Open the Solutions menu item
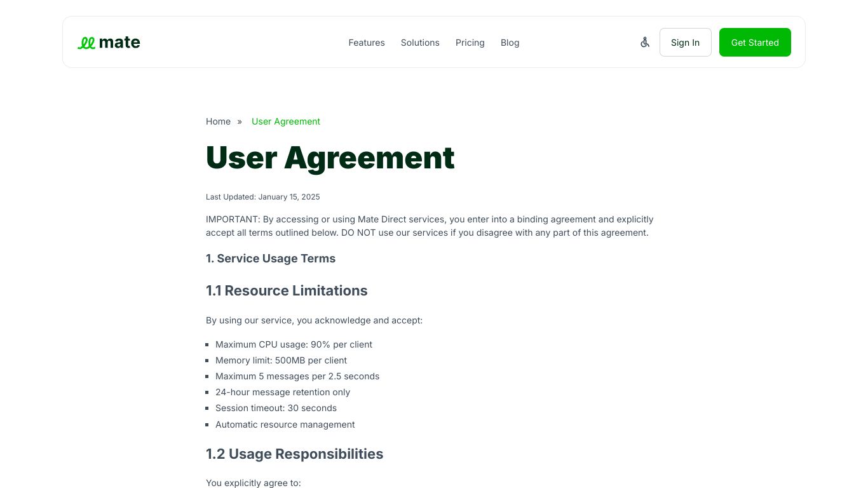The height and width of the screenshot is (488, 868). 420,43
